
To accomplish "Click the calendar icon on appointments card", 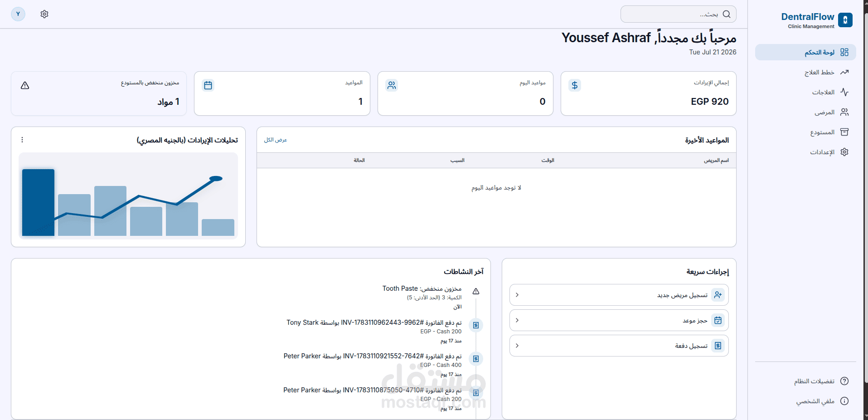I will pyautogui.click(x=208, y=85).
